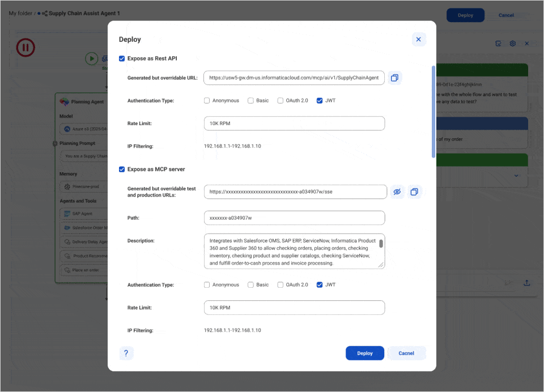
Task: Click the Delivery Delay Agent icon
Action: (x=67, y=242)
